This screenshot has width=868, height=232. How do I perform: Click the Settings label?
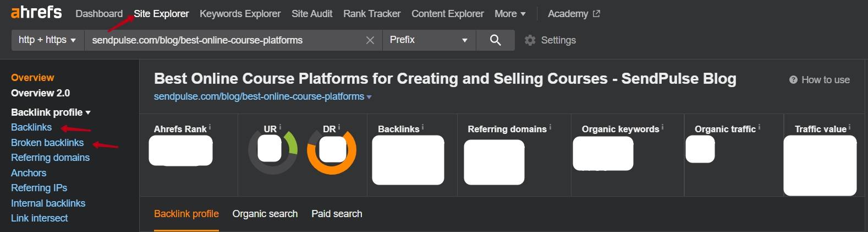click(x=558, y=40)
